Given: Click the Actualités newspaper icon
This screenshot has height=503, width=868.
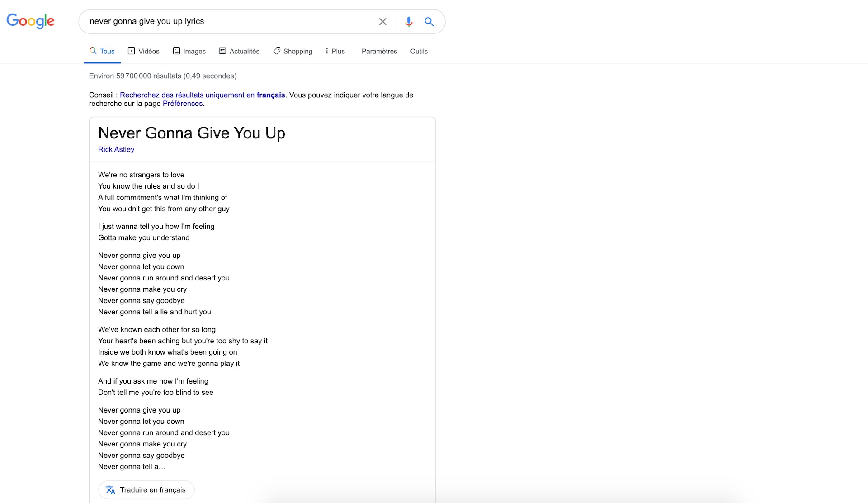Looking at the screenshot, I should pyautogui.click(x=222, y=51).
